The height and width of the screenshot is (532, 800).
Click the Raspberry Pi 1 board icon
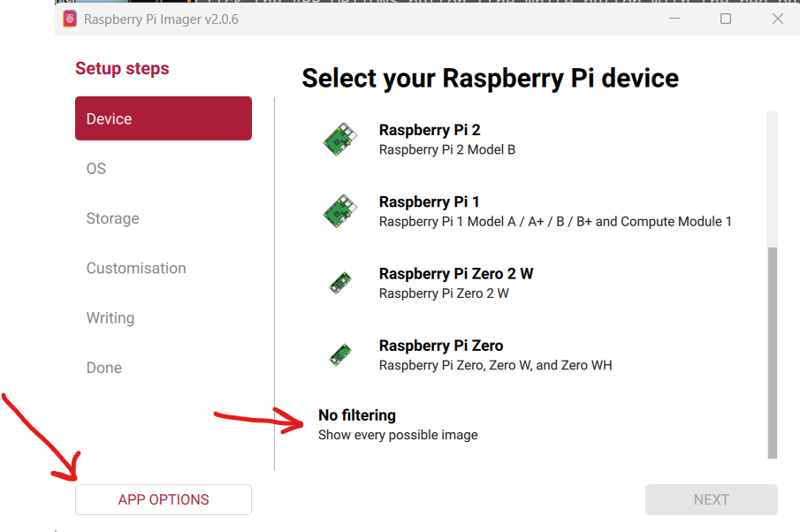339,211
